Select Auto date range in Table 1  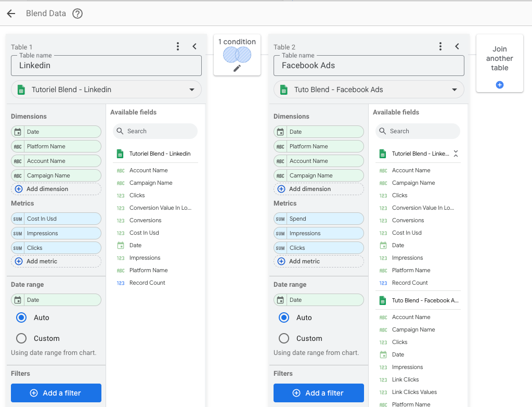point(21,317)
